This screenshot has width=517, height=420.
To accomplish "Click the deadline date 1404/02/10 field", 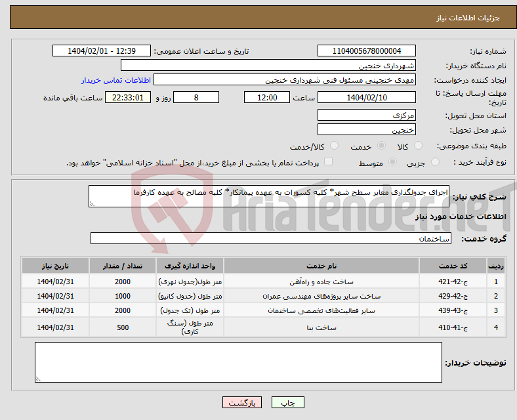I will point(366,97).
